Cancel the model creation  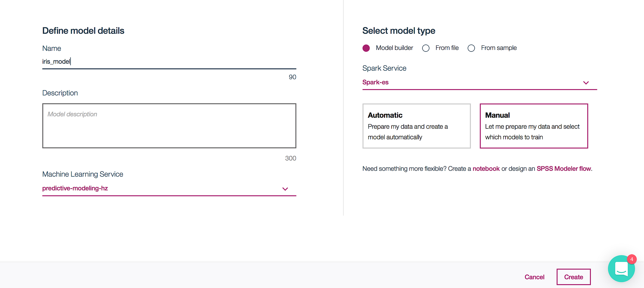click(x=534, y=277)
